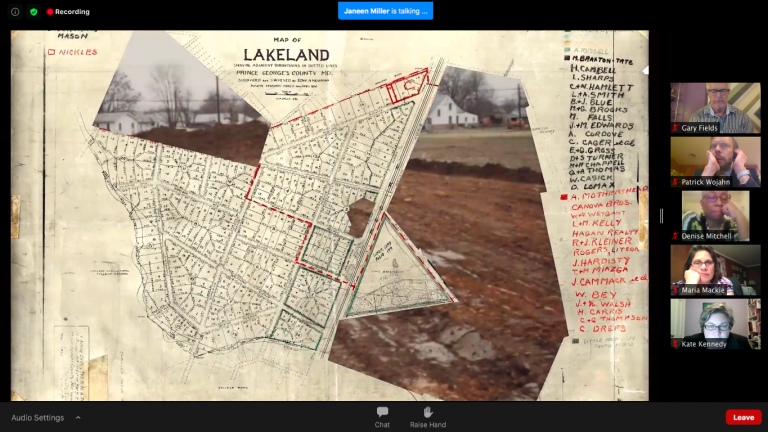This screenshot has height=432, width=768.
Task: Click the red Recording indicator
Action: pyautogui.click(x=68, y=12)
